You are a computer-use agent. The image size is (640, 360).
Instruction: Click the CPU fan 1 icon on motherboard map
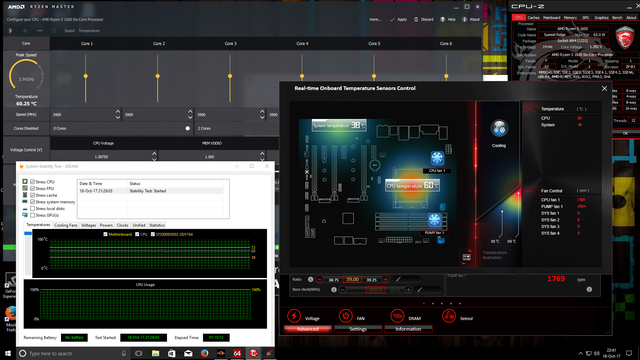click(x=437, y=158)
